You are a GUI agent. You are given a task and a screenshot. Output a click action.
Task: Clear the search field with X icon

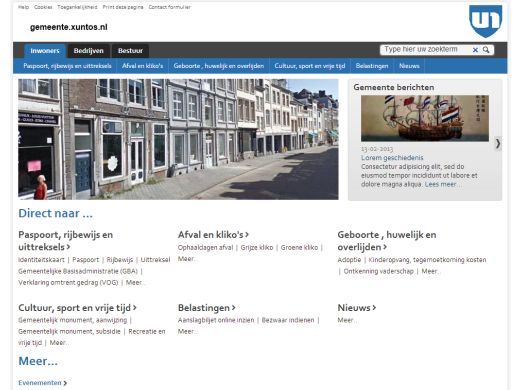pyautogui.click(x=475, y=50)
